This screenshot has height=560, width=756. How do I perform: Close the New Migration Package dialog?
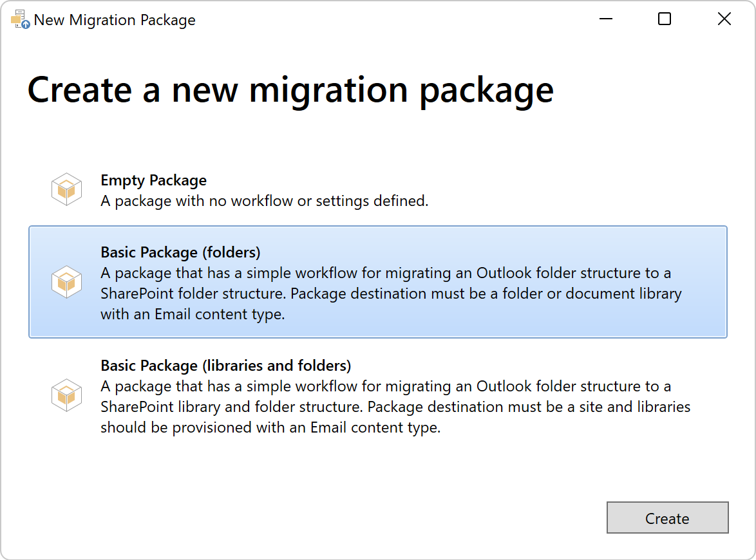[724, 19]
